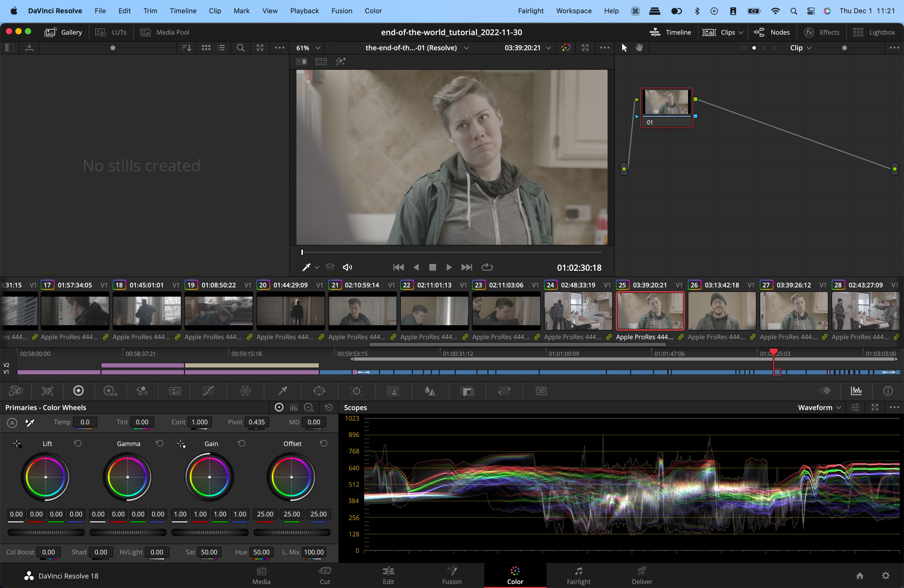Open the 3D stereoscopic palette
The height and width of the screenshot is (588, 904).
point(541,391)
